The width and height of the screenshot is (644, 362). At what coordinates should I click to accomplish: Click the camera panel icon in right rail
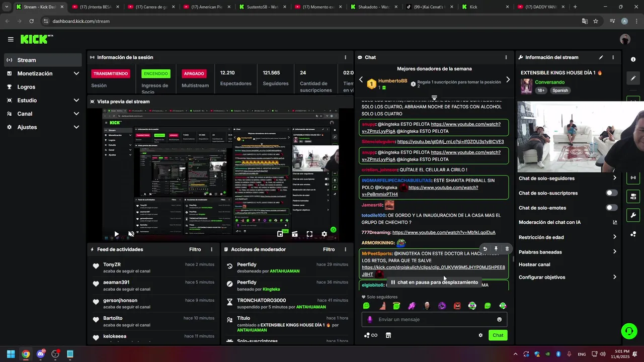point(633,196)
